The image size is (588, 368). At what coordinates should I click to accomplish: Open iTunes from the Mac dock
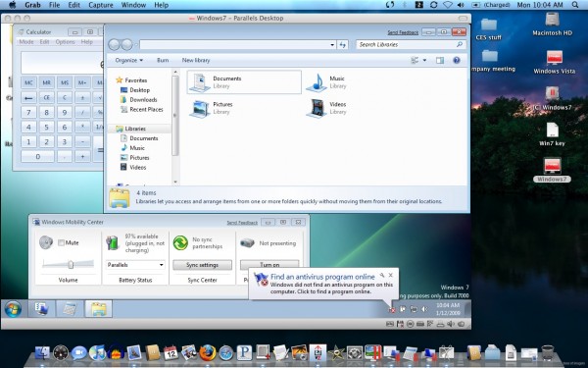pos(97,353)
